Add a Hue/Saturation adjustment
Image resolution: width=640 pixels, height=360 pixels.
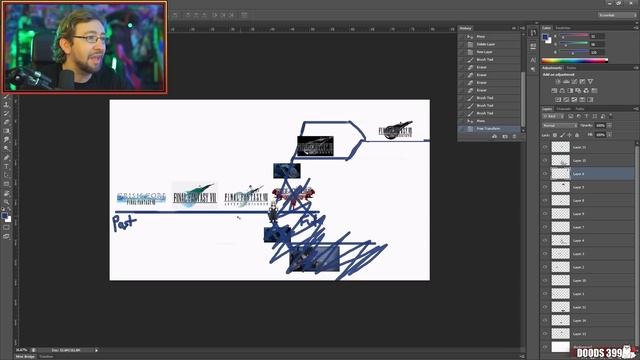pyautogui.click(x=554, y=91)
